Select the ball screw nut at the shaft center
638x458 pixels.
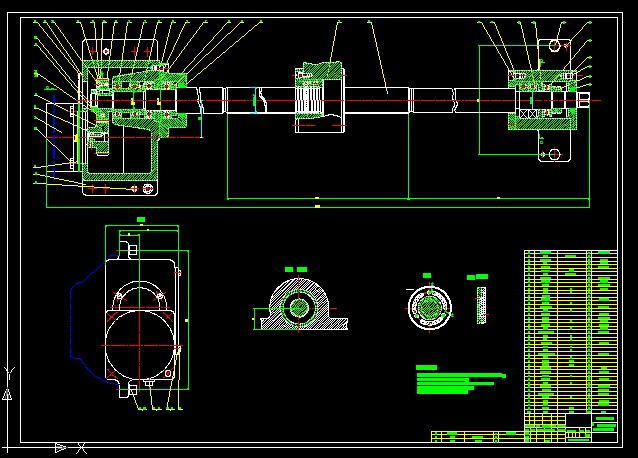(320, 97)
